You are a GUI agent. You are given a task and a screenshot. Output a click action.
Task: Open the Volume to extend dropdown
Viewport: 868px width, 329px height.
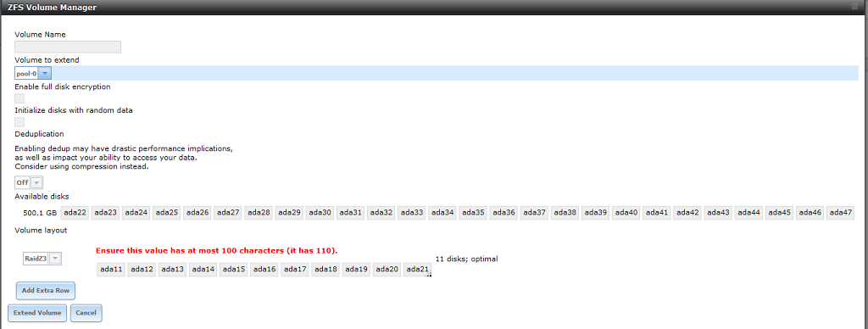[33, 73]
